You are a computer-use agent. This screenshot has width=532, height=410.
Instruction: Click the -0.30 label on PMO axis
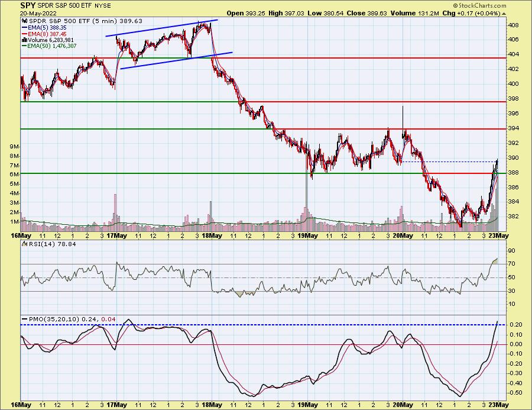[515, 373]
